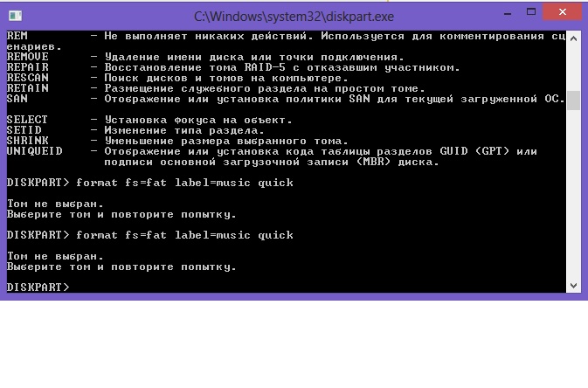Viewport: 588px width, 388px height.
Task: Click the scrollbar up arrow
Action: 573,38
